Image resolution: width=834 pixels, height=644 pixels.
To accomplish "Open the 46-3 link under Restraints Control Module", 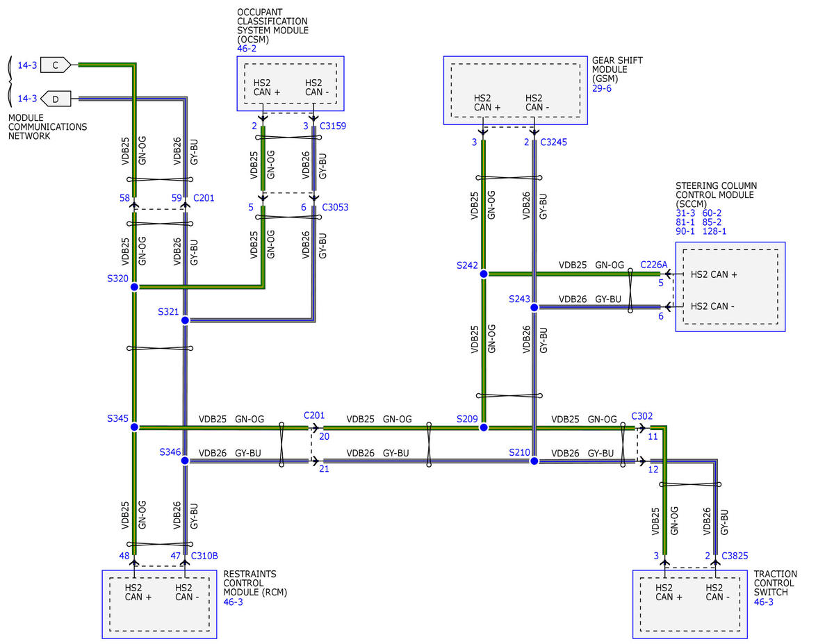I will click(234, 602).
